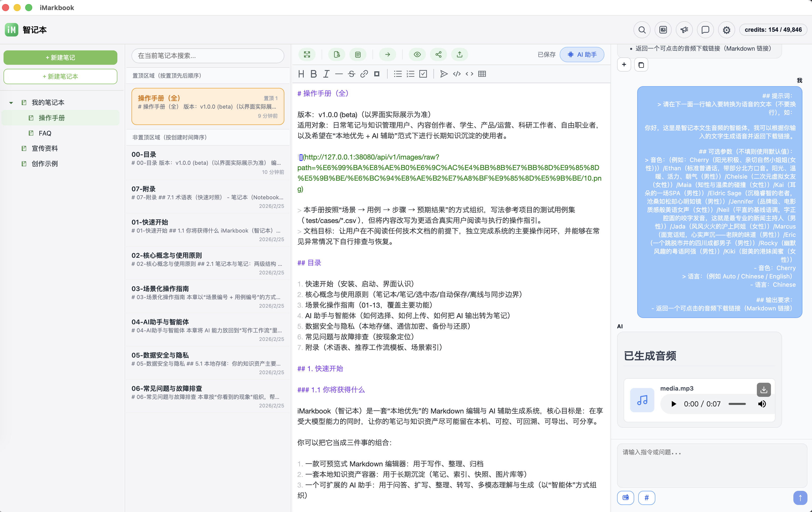Click iMarkbook in the menu bar
Viewport: 812px width, 512px height.
pos(57,7)
